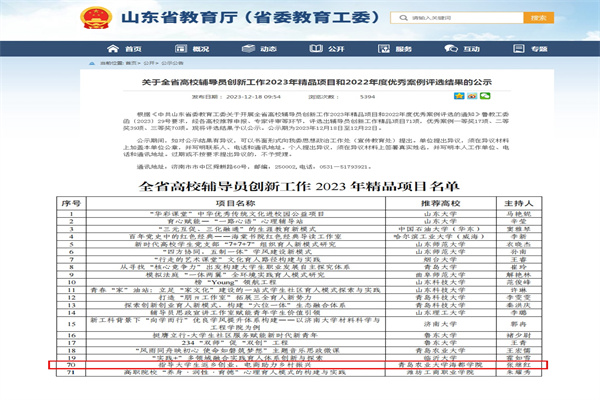Viewport: 600px width, 400px height.
Task: Open the 互动 navigation item
Action: click(471, 49)
